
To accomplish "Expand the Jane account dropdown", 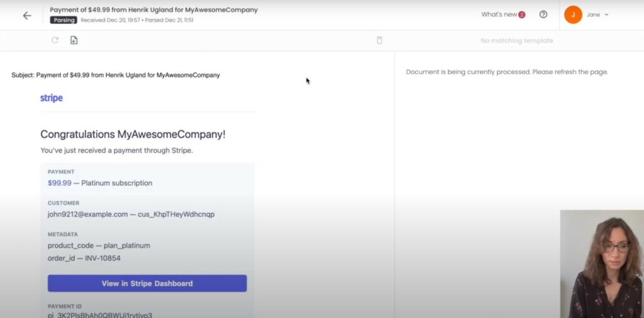I will (x=597, y=15).
